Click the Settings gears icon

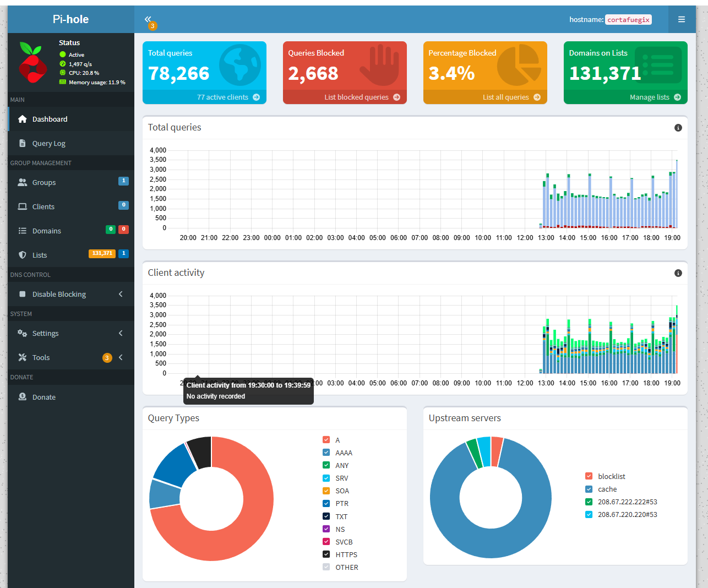click(x=23, y=333)
